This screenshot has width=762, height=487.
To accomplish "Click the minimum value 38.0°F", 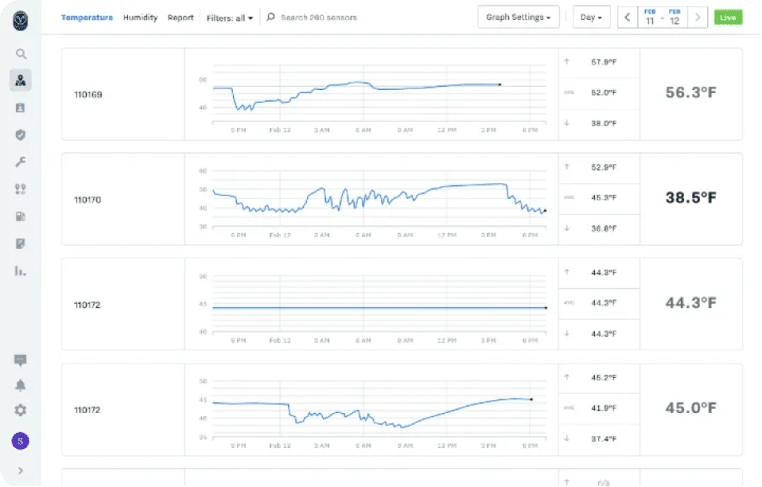I will coord(604,123).
